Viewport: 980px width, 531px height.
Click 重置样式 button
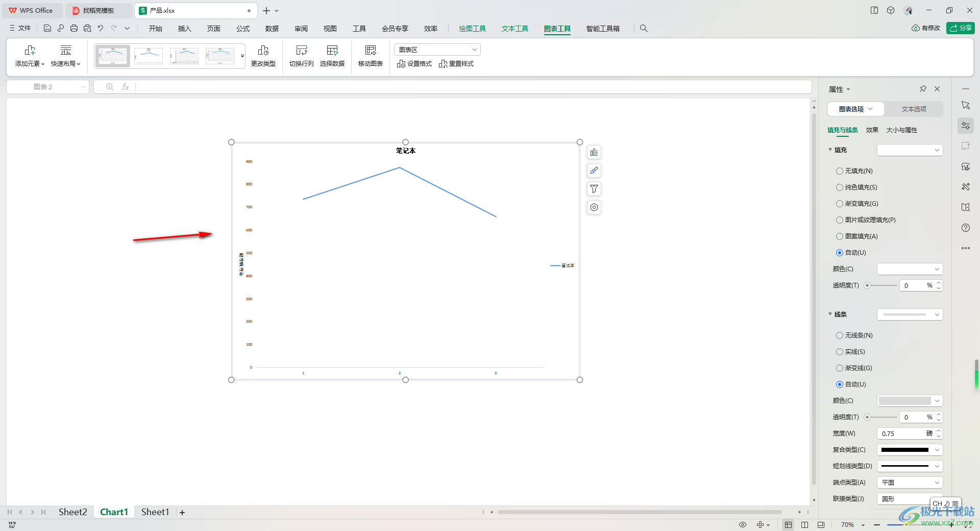click(456, 64)
